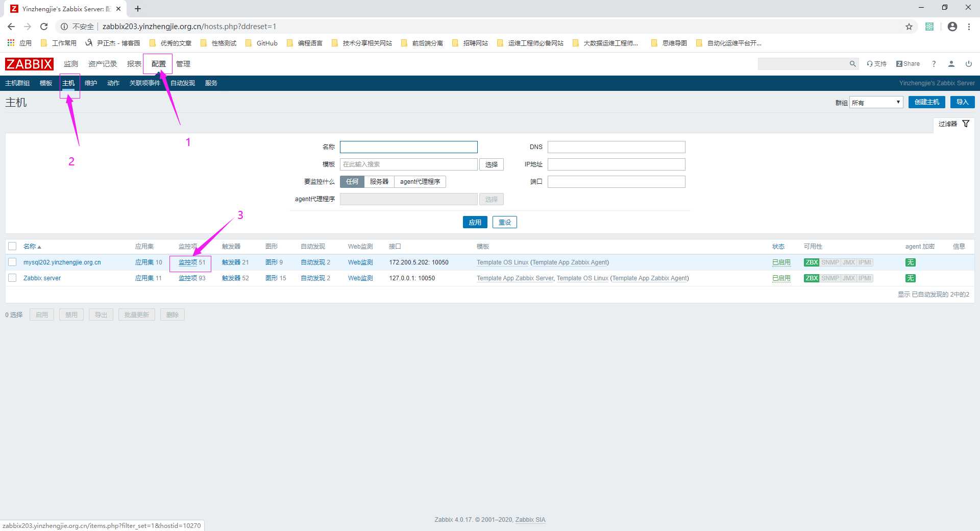Screen dimensions: 980x531
Task: Reload the browser page
Action: coord(44,27)
